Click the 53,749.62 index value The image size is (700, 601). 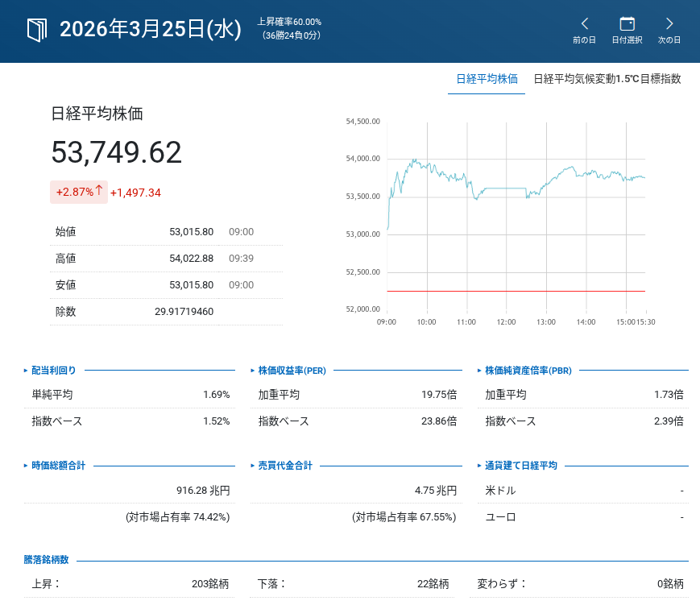coord(117,152)
